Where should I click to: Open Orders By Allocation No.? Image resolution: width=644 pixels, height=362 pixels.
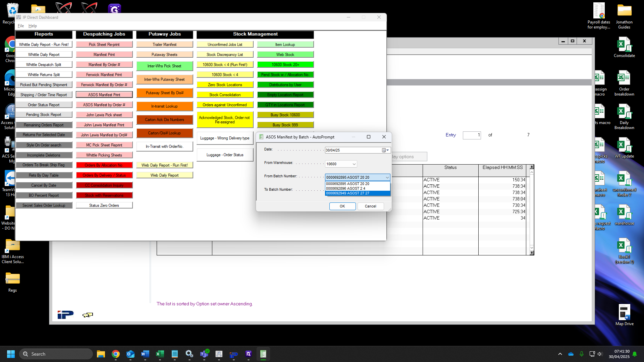(x=104, y=165)
